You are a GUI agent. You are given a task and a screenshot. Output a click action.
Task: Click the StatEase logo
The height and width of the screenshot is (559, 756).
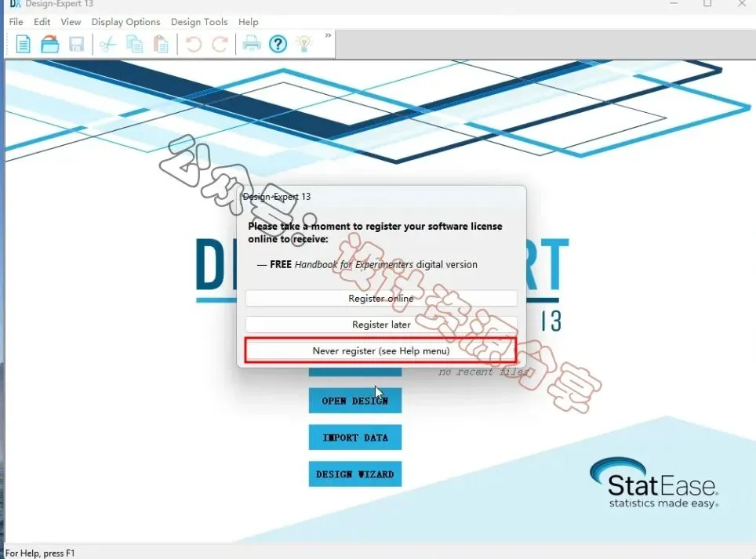(655, 483)
